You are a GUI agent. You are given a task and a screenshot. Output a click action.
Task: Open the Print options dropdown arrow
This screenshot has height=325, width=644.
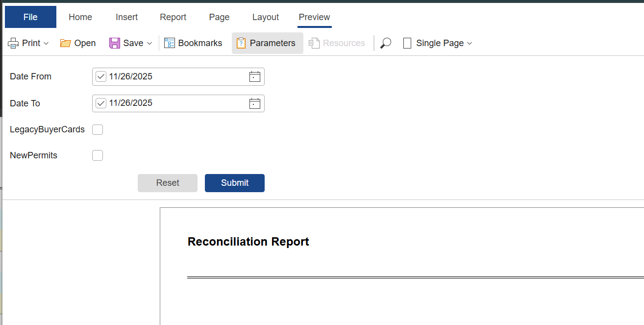(x=47, y=43)
